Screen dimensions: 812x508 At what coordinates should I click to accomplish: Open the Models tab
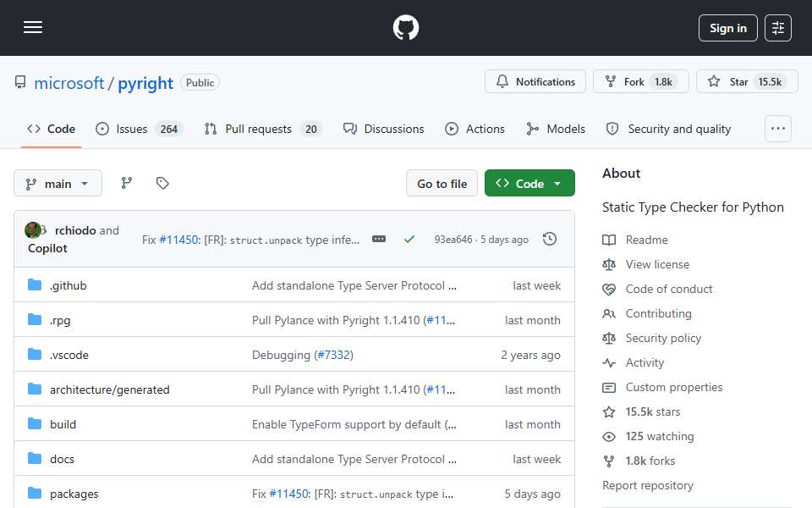[556, 129]
